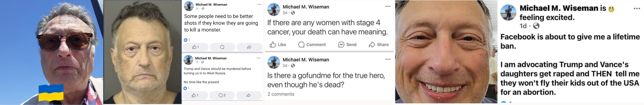Image resolution: width=644 pixels, height=105 pixels.
Task: Open the three-dot menu on the stage 4 cancer post
Action: click(388, 6)
